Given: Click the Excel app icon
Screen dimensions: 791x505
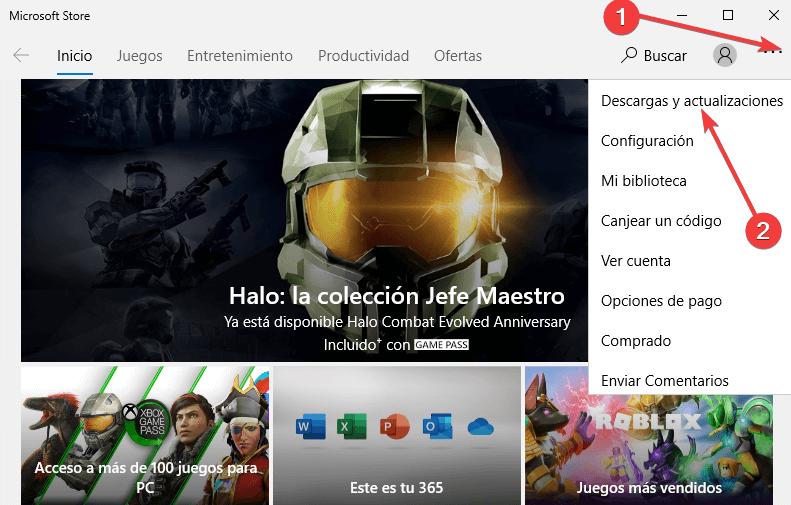Looking at the screenshot, I should [352, 427].
